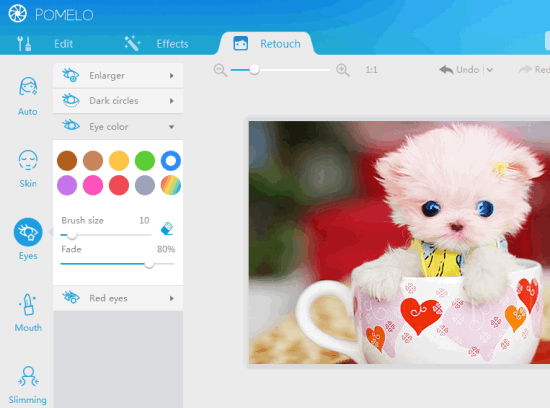Viewport: 550px width, 408px height.
Task: Click the zoom out magnifier
Action: [220, 70]
